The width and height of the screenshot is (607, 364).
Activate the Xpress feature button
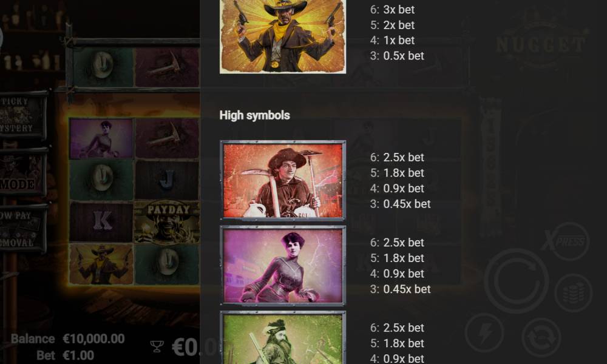(x=566, y=241)
